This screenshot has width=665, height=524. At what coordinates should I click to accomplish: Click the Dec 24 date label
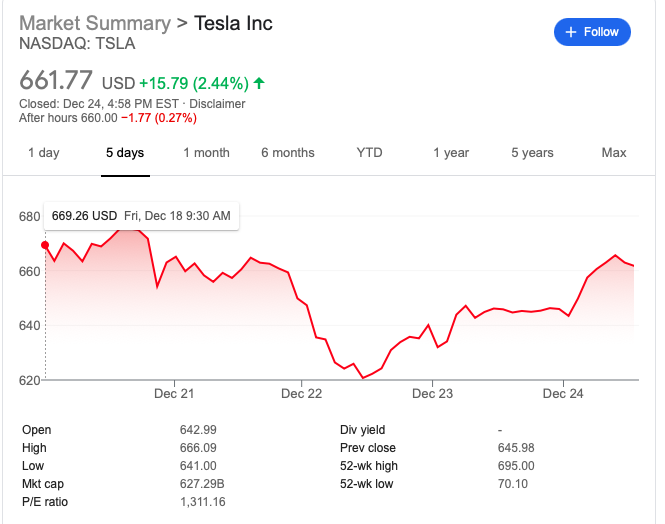(x=563, y=394)
